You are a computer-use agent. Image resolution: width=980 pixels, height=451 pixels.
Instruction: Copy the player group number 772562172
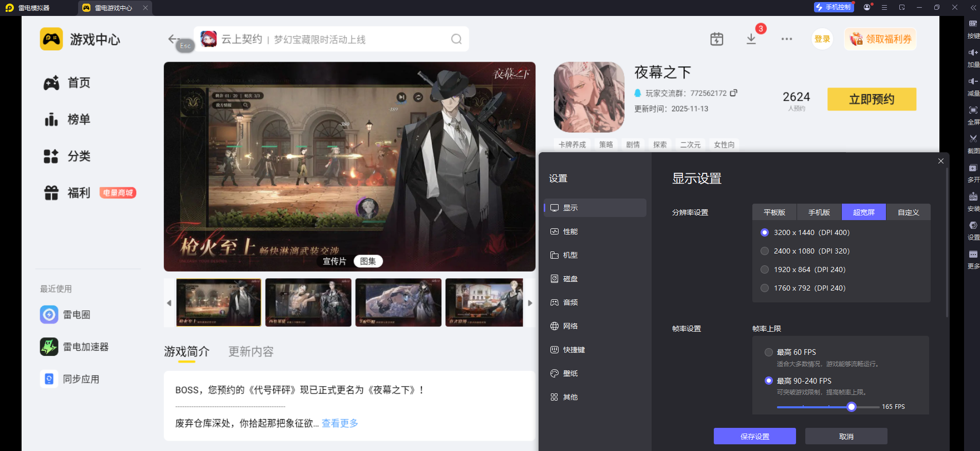click(x=734, y=93)
